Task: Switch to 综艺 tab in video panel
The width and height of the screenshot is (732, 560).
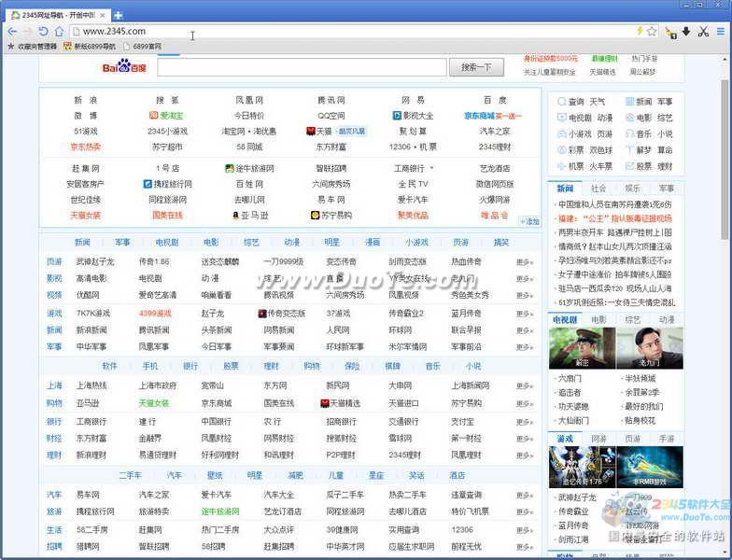Action: (x=633, y=319)
